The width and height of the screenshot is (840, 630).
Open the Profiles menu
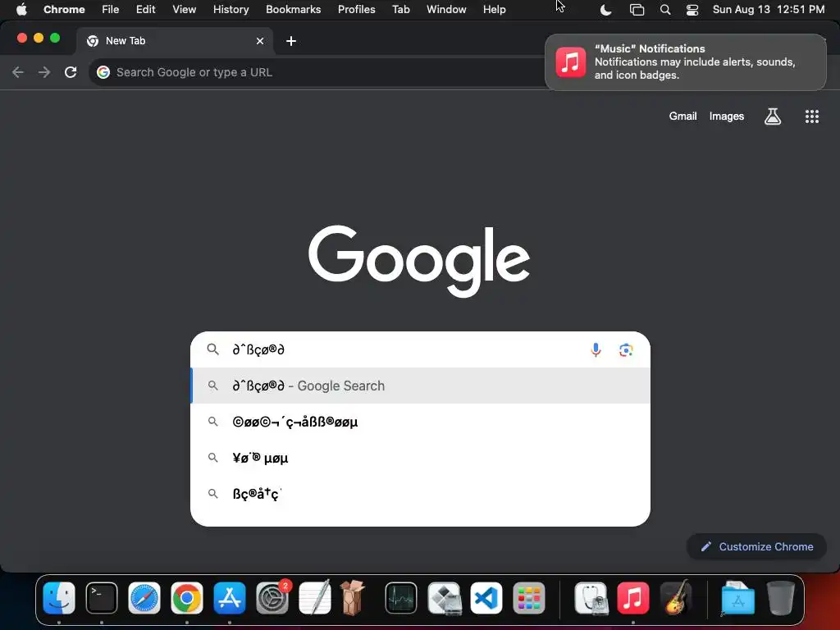coord(356,9)
